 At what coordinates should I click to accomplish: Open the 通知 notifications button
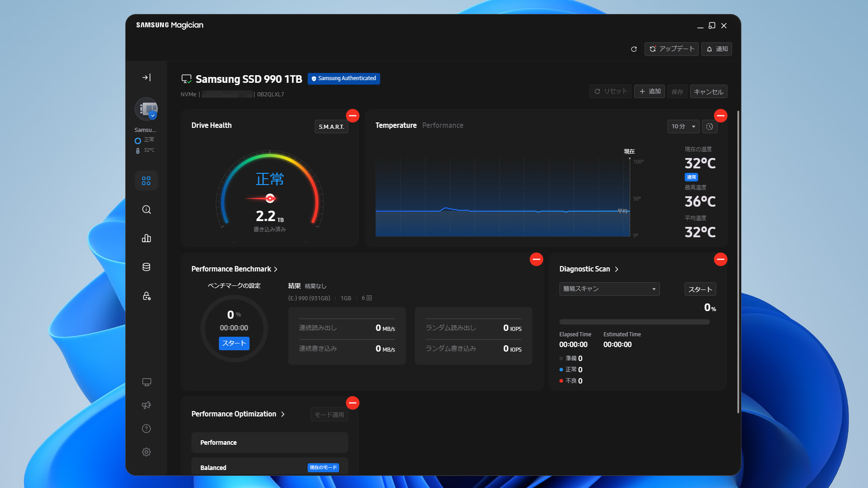pyautogui.click(x=717, y=49)
